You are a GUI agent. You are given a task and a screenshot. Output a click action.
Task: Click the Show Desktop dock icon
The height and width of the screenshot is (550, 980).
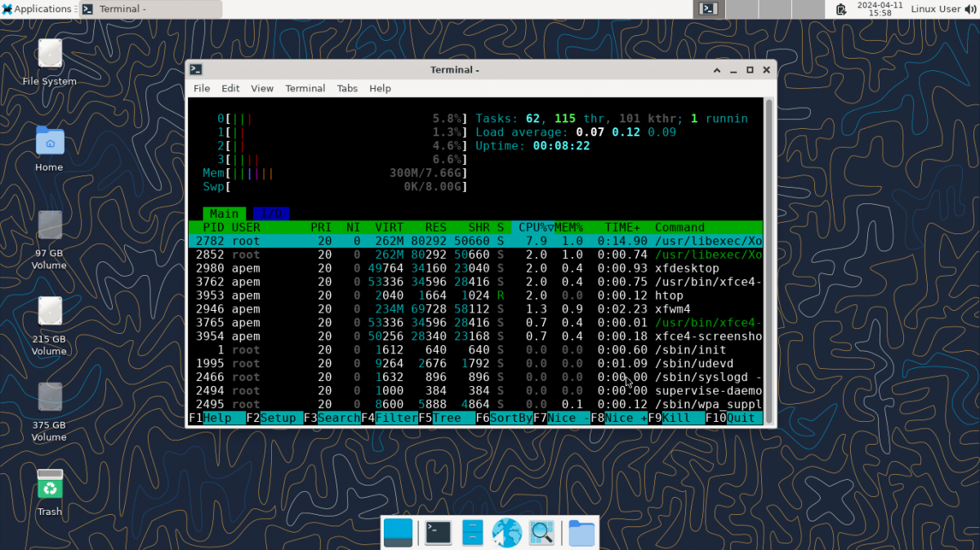[x=399, y=533]
